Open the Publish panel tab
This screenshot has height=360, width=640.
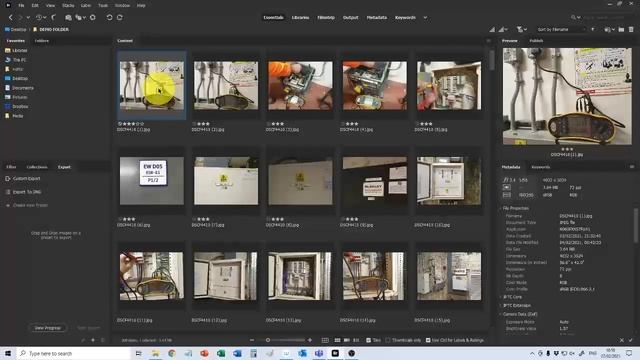(536, 41)
